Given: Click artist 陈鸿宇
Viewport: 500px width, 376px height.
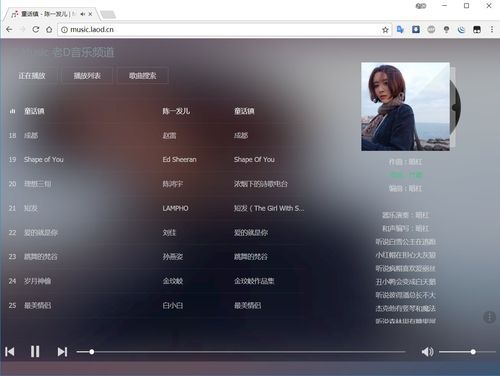Looking at the screenshot, I should tap(173, 184).
